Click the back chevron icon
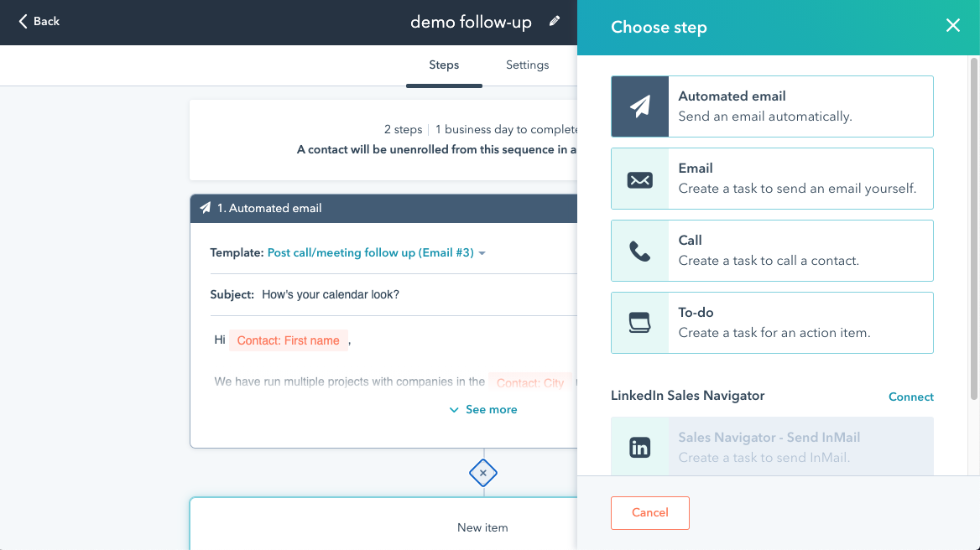Viewport: 980px width, 550px height. click(21, 22)
